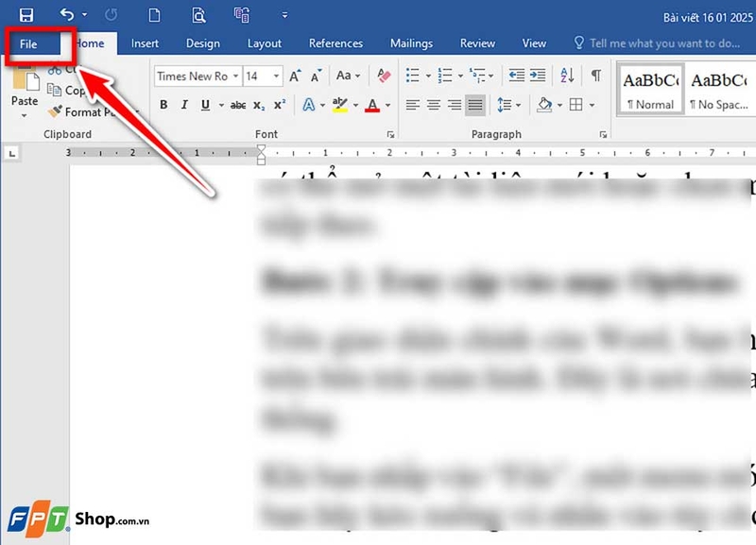Click the Tell me what you want box
Viewport: 756px width, 545px height.
coord(657,43)
